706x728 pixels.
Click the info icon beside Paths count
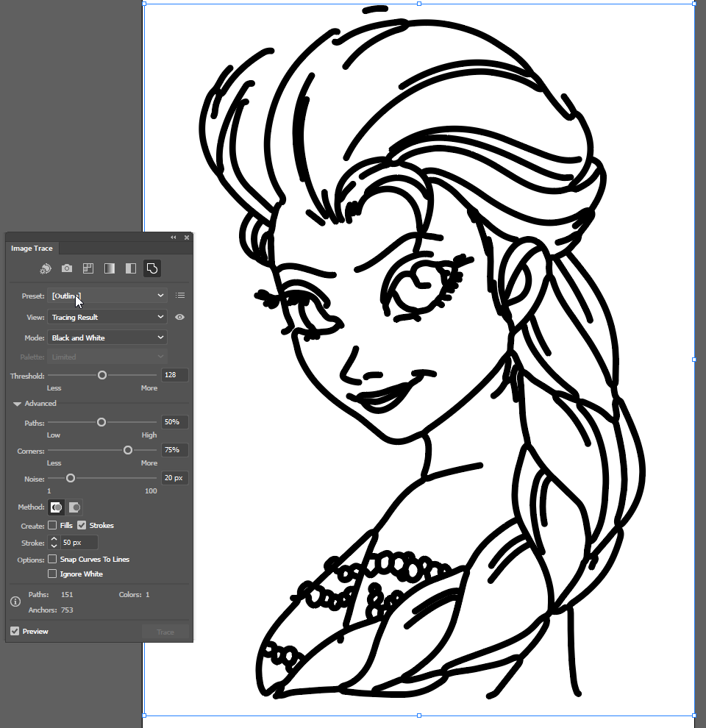point(15,602)
